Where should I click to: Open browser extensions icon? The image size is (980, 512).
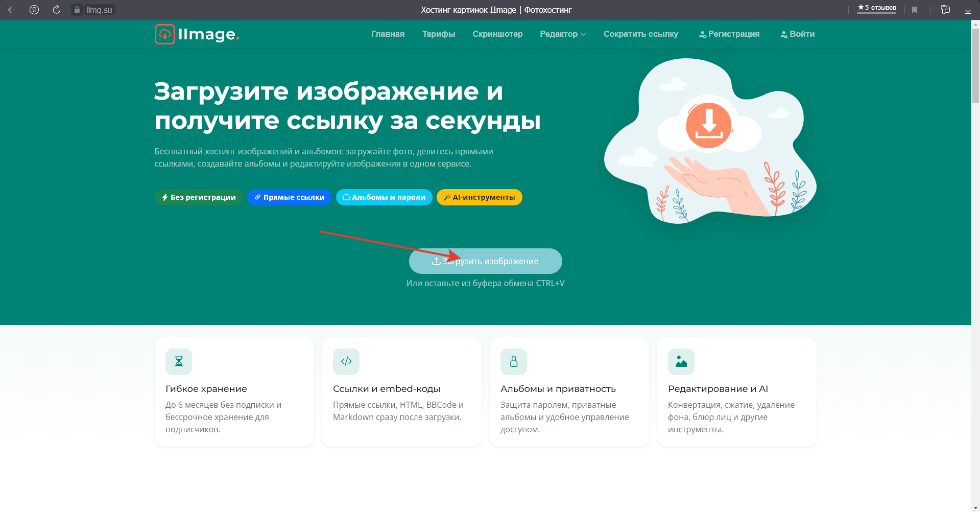click(x=945, y=10)
